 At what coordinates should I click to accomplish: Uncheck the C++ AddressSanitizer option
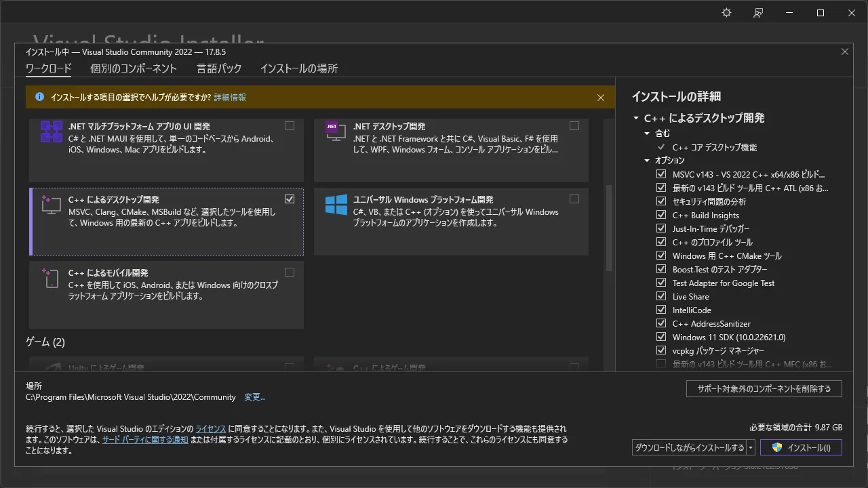click(x=661, y=323)
